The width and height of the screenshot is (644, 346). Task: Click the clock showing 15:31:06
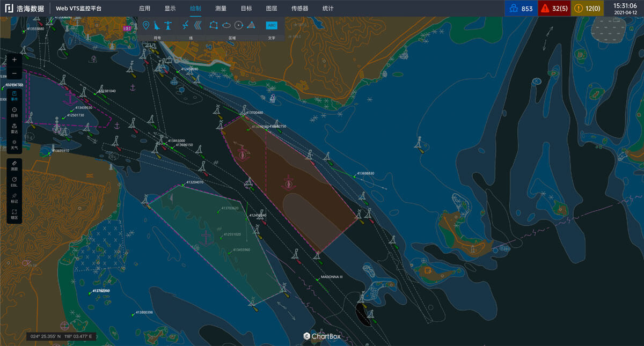(625, 5)
